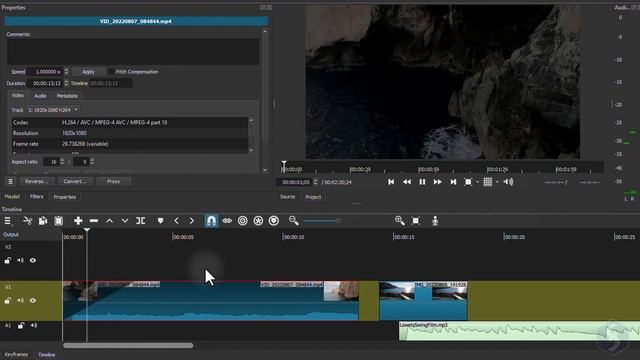This screenshot has height=360, width=640.
Task: Switch to the Metadata tab
Action: (67, 96)
